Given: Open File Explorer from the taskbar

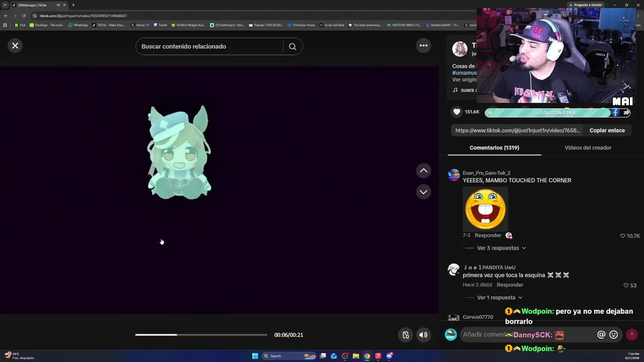Looking at the screenshot, I should [356, 356].
